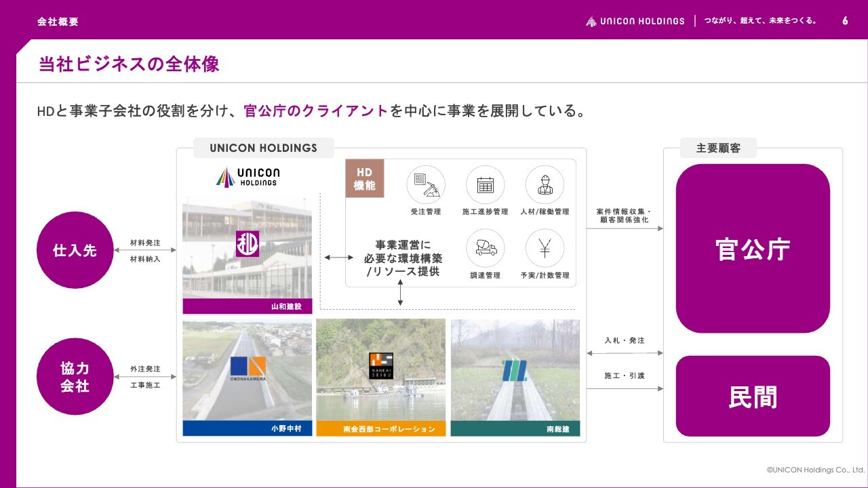Click the 予実/計数管理 yen icon
868x488 pixels.
545,248
